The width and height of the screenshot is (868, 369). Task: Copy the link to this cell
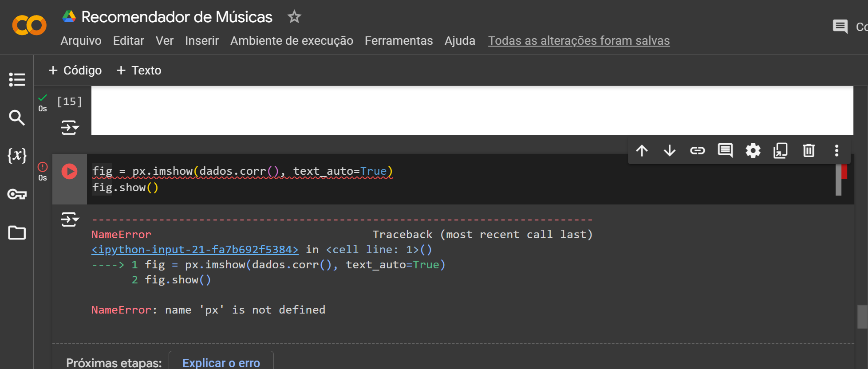click(x=698, y=151)
